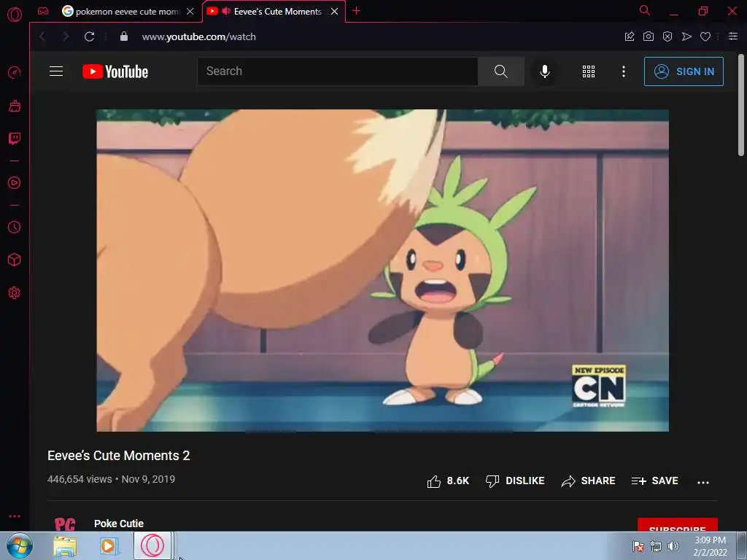Screen dimensions: 747x560
Task: Click the video title Eevee's Cute Moments 2
Action: click(x=119, y=456)
